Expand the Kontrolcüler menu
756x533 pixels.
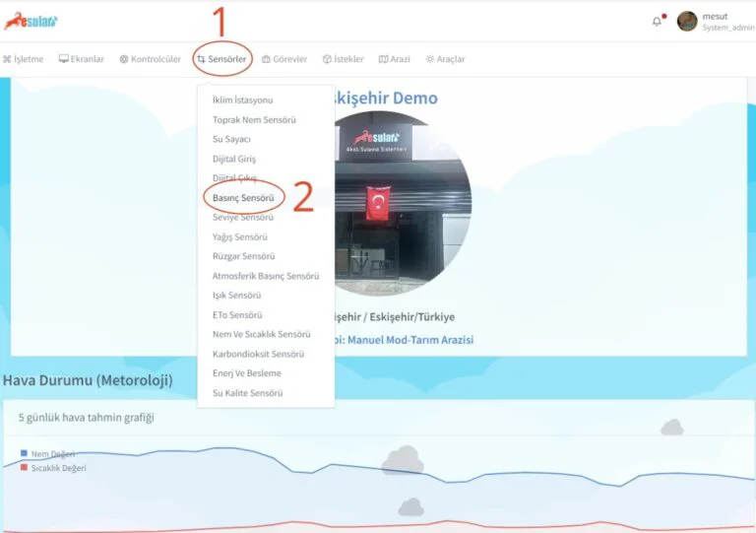tap(151, 59)
